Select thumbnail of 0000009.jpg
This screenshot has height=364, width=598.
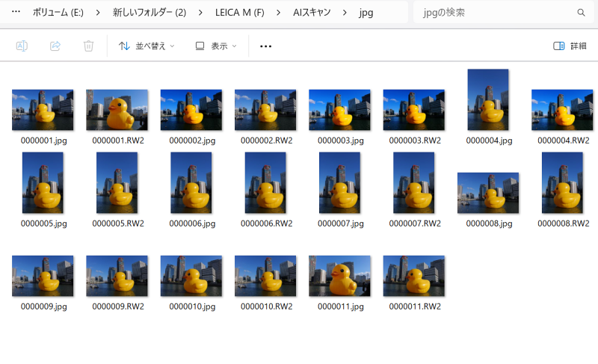[43, 276]
